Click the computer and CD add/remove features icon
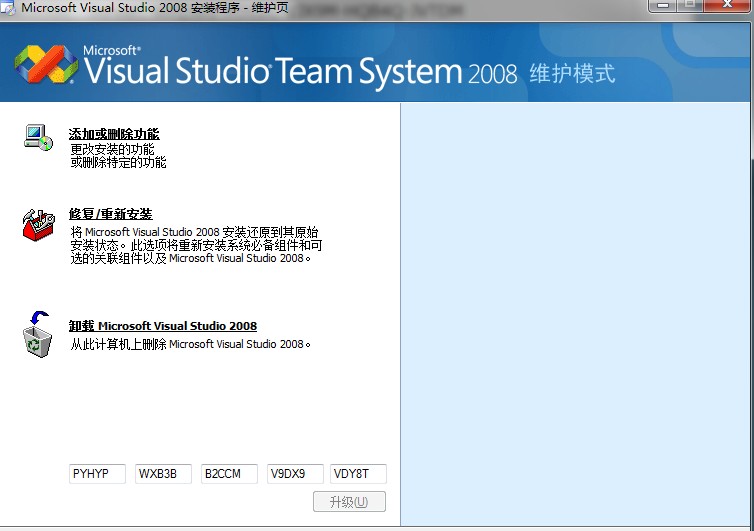754x531 pixels. [x=38, y=138]
